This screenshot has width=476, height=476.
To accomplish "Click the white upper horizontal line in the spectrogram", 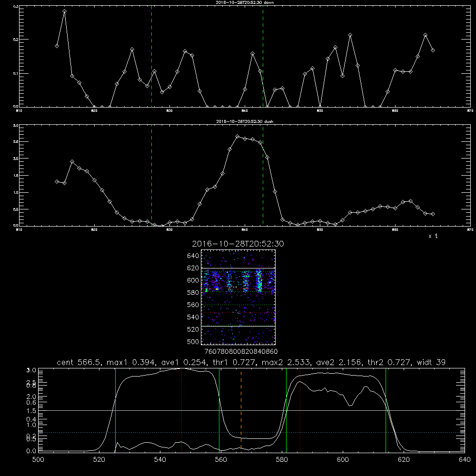I will pos(238,268).
